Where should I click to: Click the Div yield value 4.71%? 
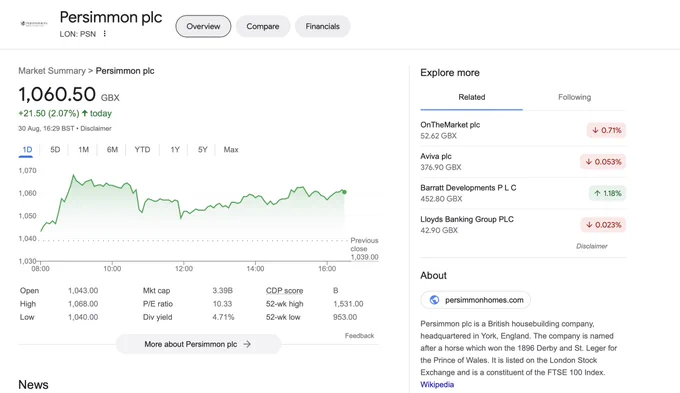(x=223, y=317)
